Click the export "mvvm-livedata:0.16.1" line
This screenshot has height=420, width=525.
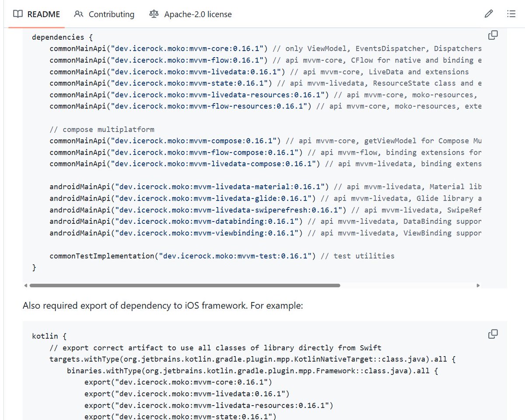point(187,393)
